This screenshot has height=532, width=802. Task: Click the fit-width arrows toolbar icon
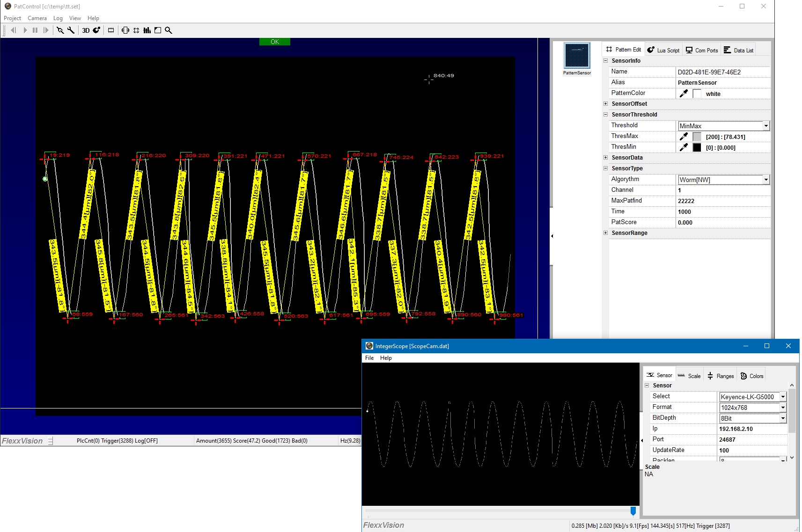(125, 30)
